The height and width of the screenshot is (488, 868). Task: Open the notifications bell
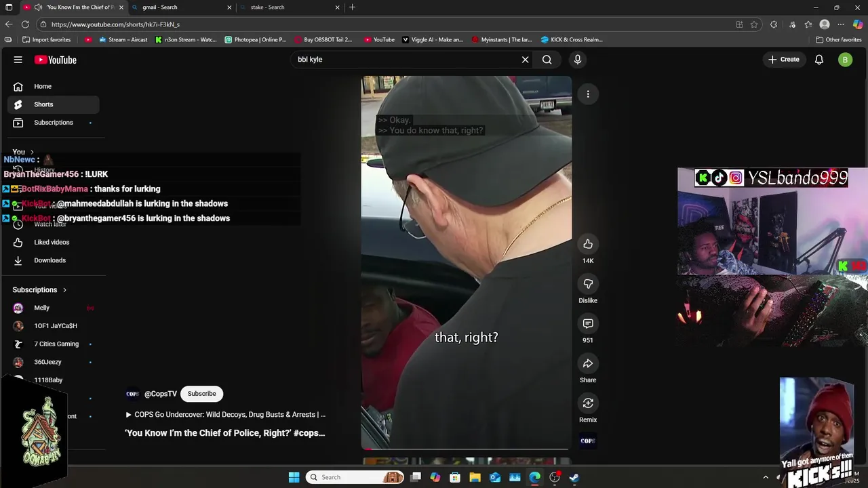tap(819, 60)
